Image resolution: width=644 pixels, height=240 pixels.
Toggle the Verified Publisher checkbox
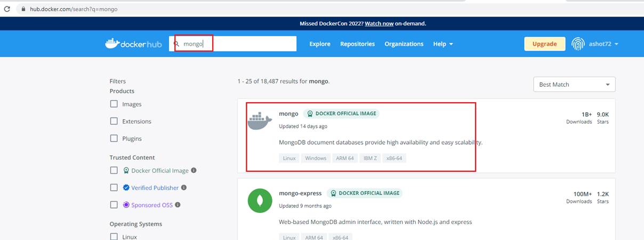click(x=114, y=188)
